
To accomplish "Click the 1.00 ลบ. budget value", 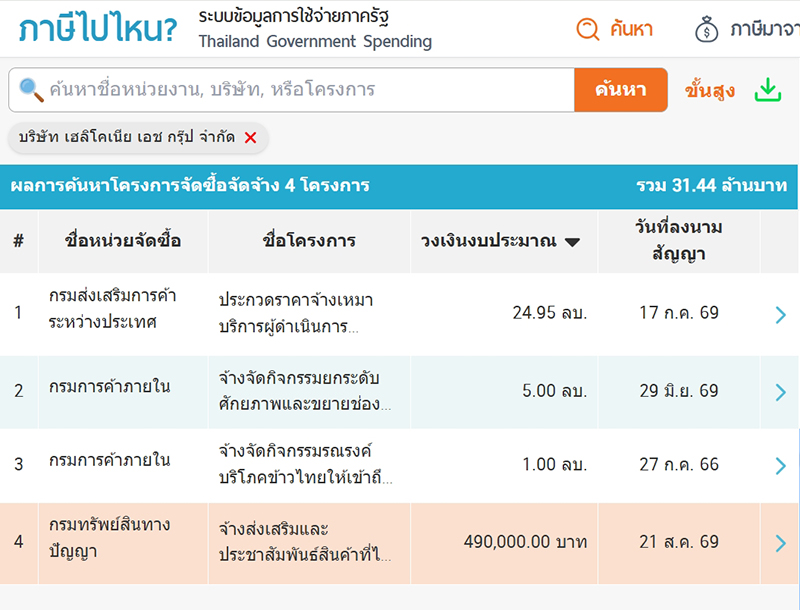I will pos(555,465).
